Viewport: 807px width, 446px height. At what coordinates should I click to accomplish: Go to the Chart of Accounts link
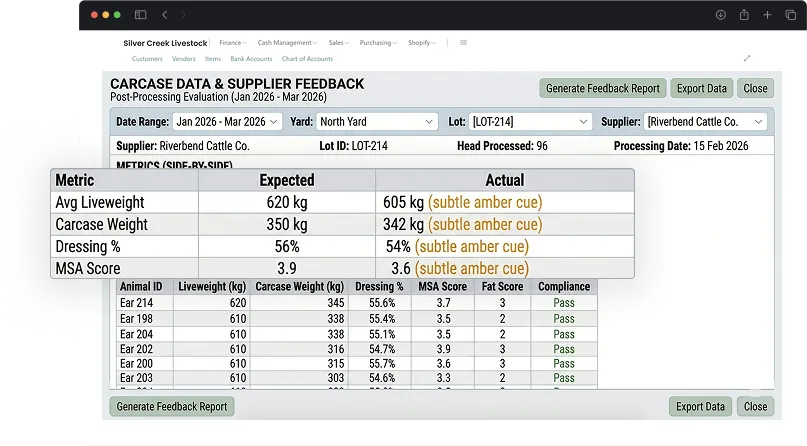[307, 59]
